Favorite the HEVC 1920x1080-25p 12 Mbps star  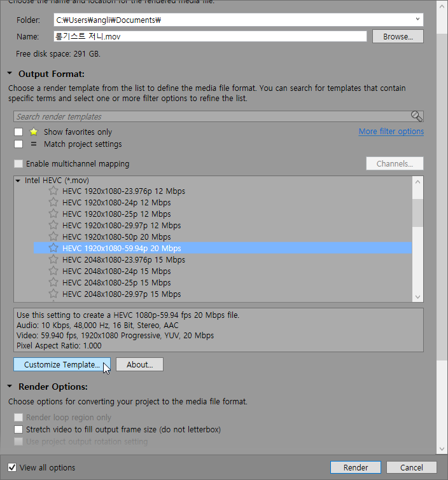53,214
